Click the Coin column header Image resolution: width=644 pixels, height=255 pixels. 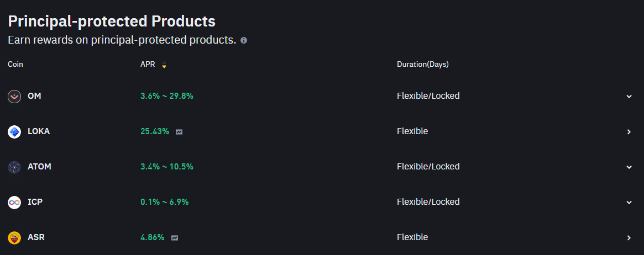click(x=15, y=65)
